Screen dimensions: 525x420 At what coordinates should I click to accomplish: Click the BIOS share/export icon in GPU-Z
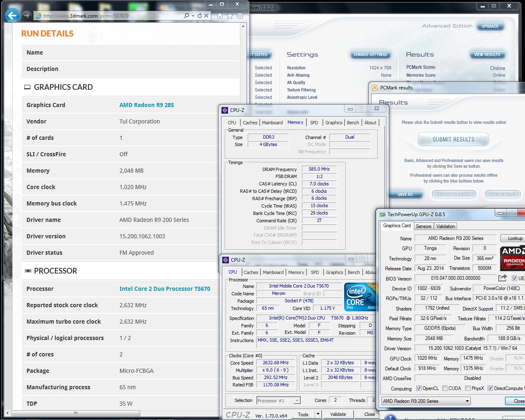(x=502, y=278)
